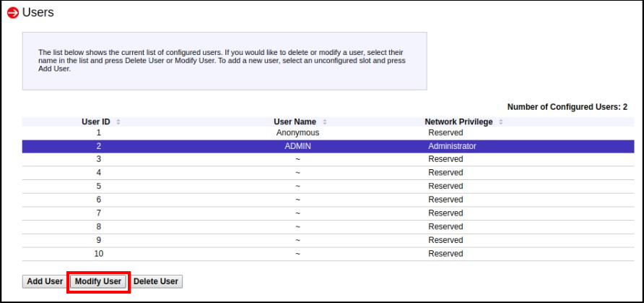Viewport: 644px width, 303px height.
Task: Sort by User Name column arrows
Action: [325, 122]
